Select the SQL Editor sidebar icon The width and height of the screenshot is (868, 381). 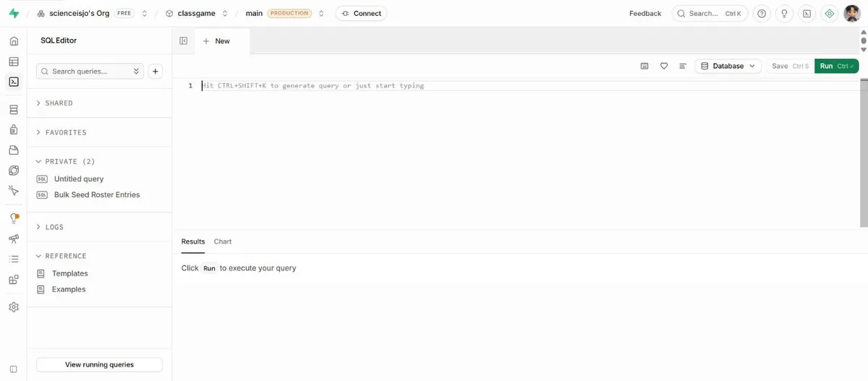[14, 82]
